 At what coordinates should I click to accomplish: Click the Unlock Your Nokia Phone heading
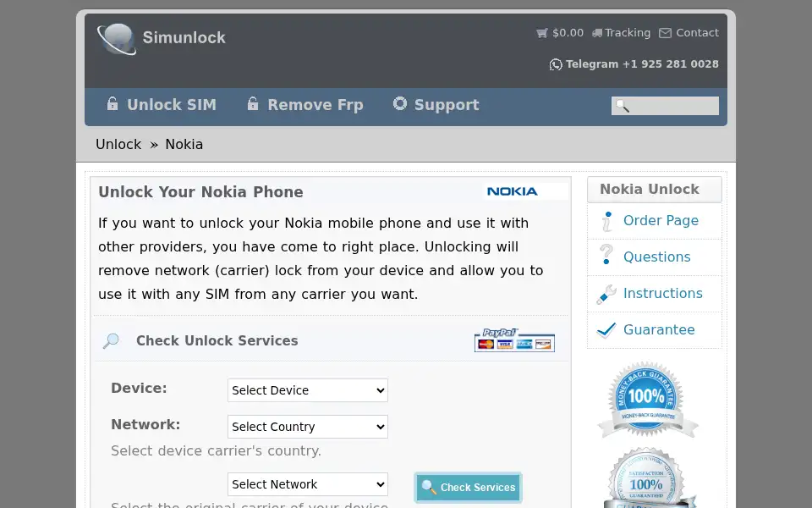pos(200,192)
